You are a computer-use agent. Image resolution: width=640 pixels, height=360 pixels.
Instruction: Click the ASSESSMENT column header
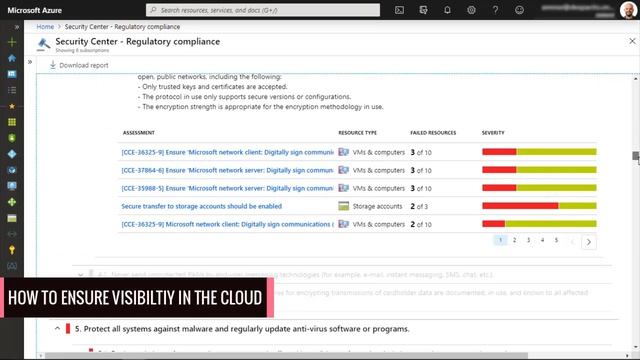tap(139, 133)
